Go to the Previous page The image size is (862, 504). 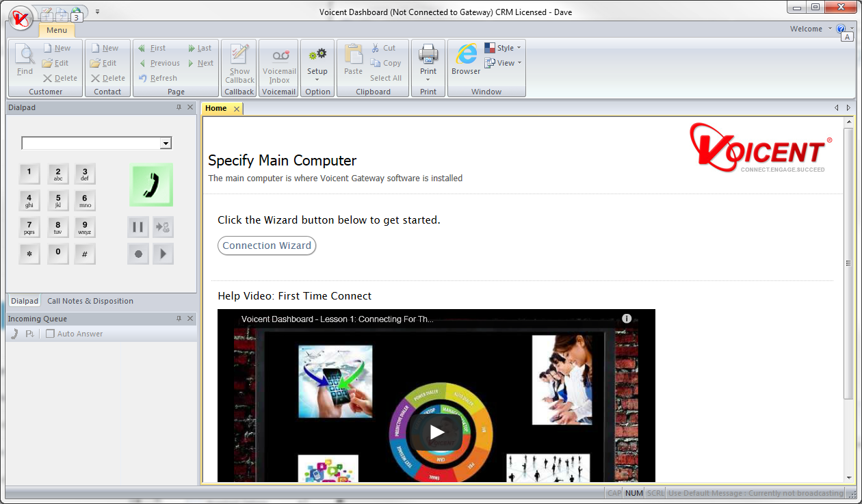[159, 64]
